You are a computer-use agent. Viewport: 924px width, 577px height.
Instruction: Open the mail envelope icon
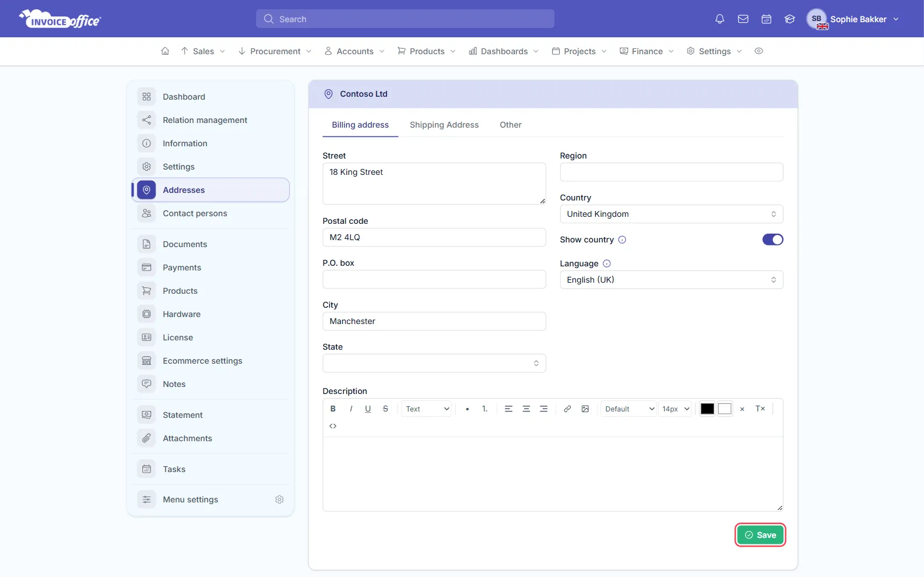[743, 19]
